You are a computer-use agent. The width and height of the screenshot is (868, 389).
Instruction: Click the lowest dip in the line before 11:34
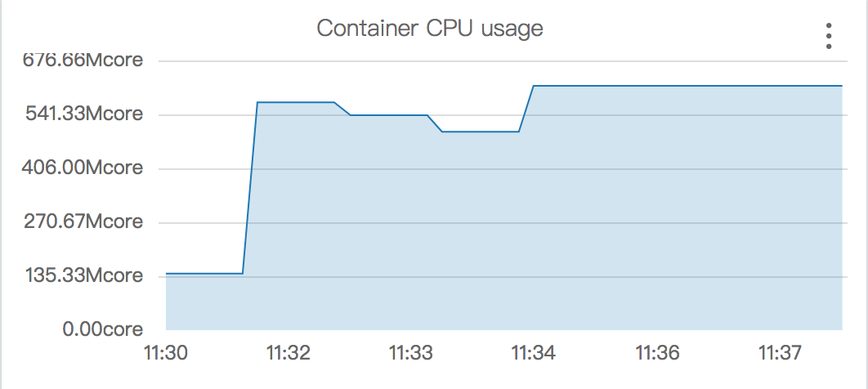pos(481,132)
